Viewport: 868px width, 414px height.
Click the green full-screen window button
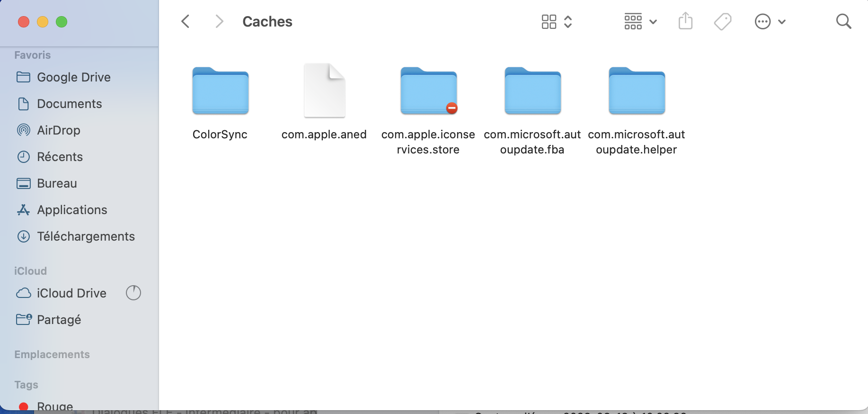(x=62, y=22)
